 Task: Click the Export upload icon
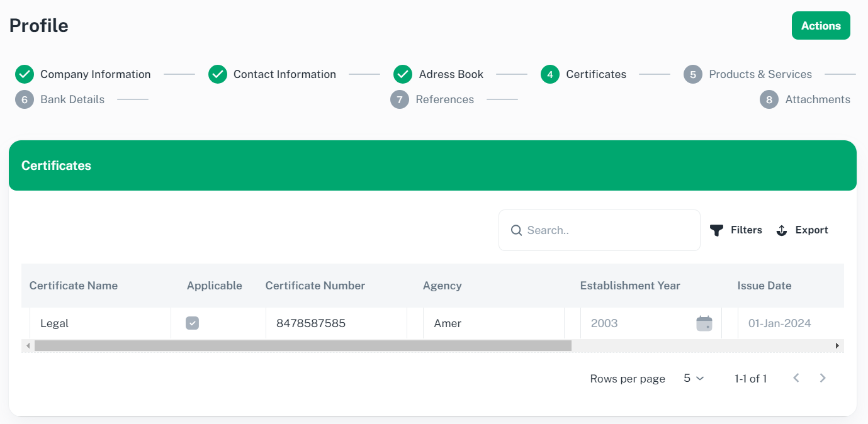click(782, 230)
